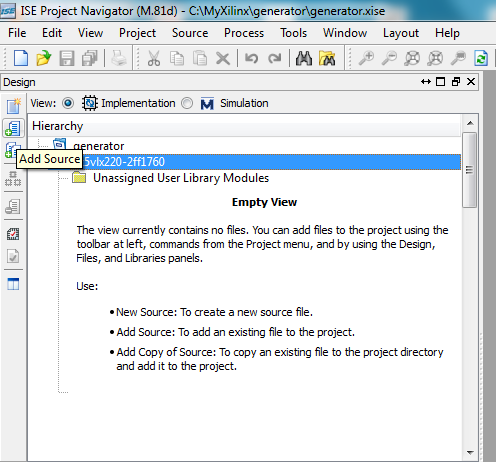
Task: Open the File menu
Action: 17,33
